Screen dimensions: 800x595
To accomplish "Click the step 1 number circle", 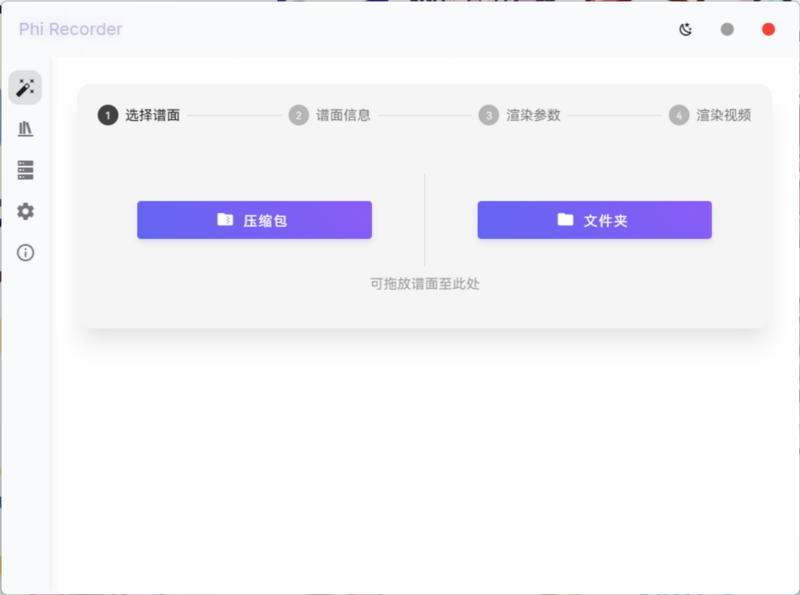I will [107, 115].
